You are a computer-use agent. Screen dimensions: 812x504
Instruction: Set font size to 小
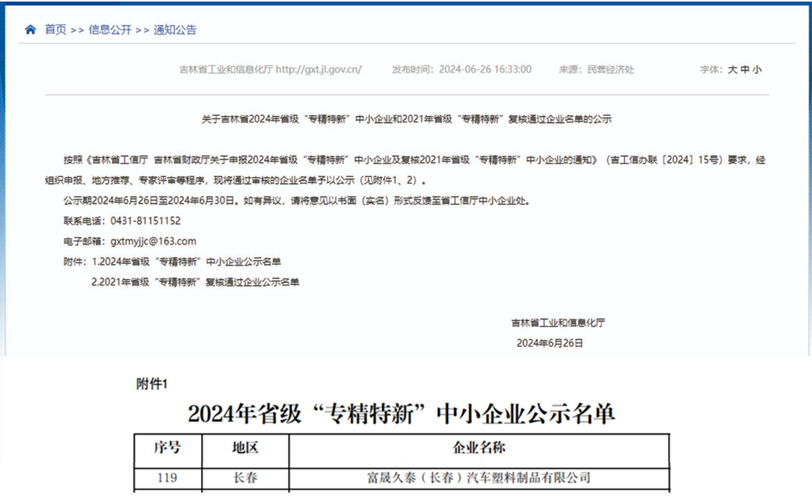point(757,69)
